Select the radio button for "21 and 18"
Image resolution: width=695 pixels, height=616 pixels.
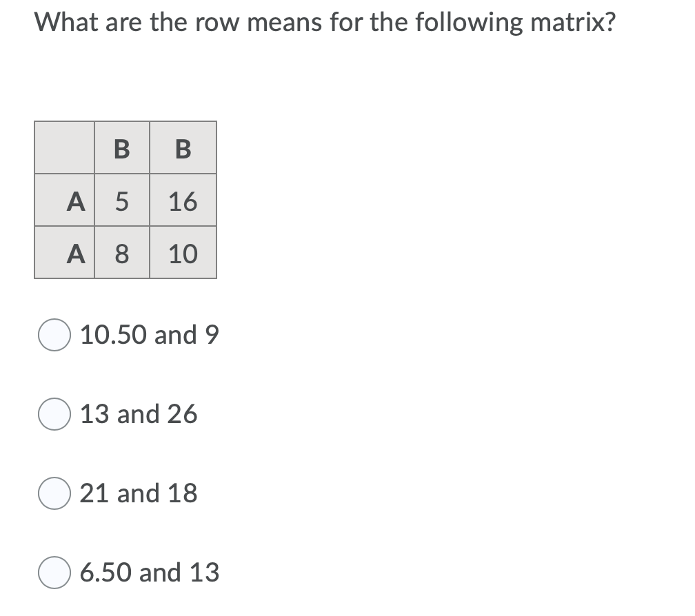tap(55, 493)
